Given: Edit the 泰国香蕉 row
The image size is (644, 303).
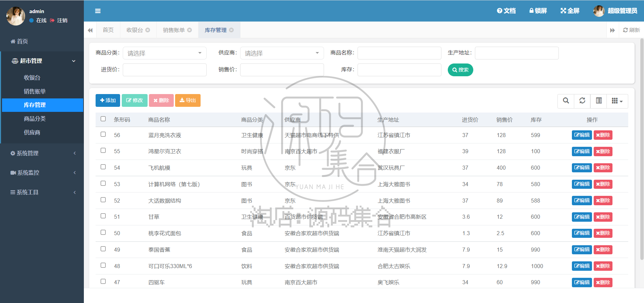Looking at the screenshot, I should pyautogui.click(x=582, y=250).
